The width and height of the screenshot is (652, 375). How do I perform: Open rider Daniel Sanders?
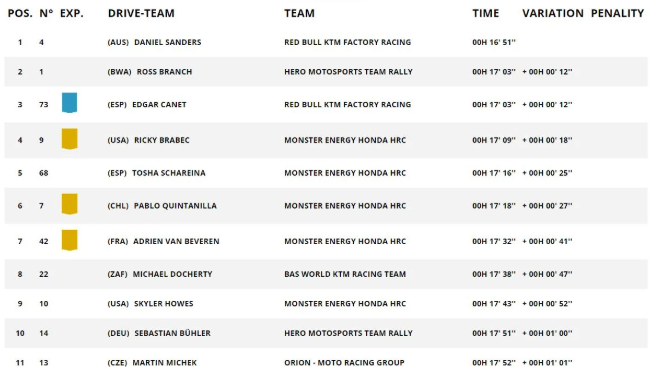click(x=168, y=42)
